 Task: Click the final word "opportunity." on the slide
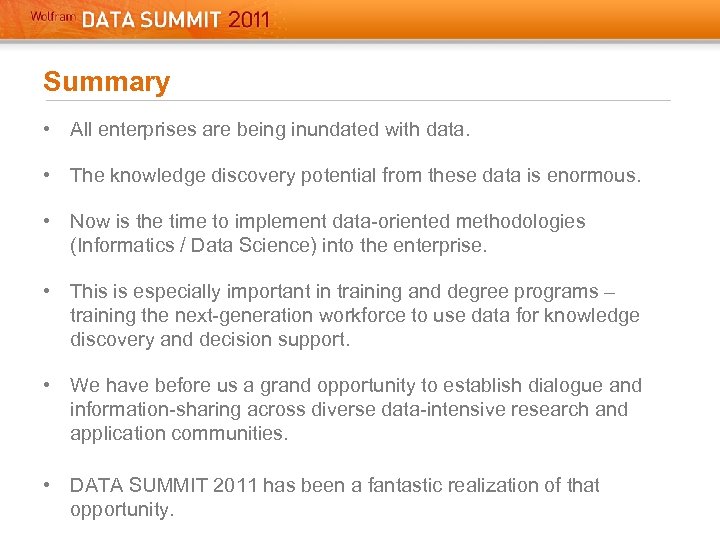122,509
